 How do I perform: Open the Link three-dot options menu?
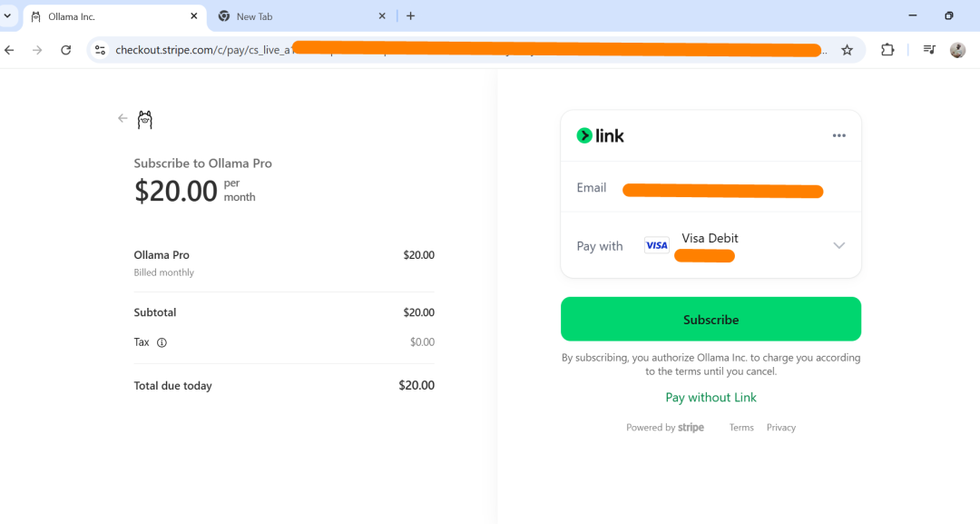(838, 136)
